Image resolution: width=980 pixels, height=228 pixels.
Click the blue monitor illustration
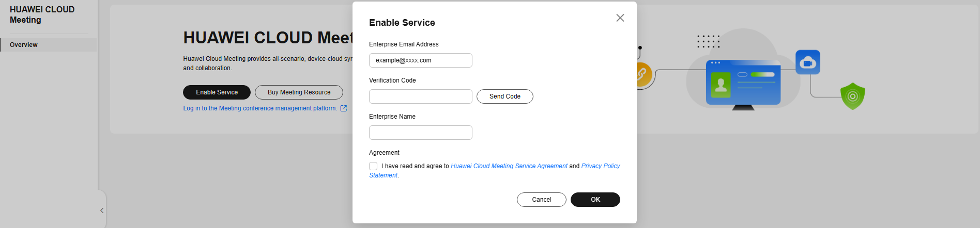(743, 85)
